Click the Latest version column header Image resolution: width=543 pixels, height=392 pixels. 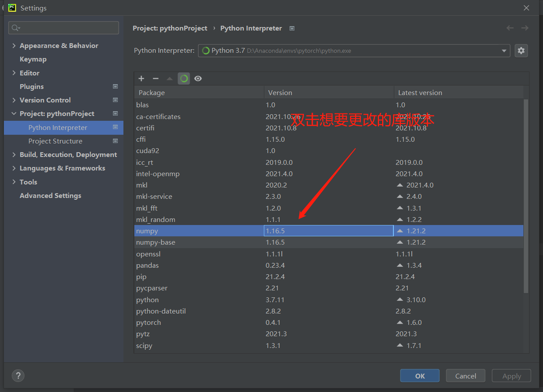458,92
